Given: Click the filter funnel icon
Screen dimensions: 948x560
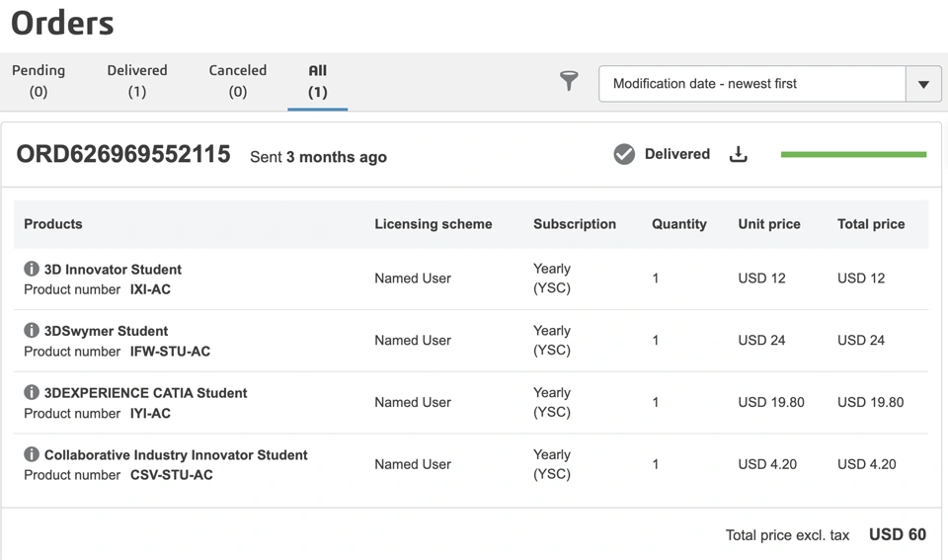Looking at the screenshot, I should 569,81.
